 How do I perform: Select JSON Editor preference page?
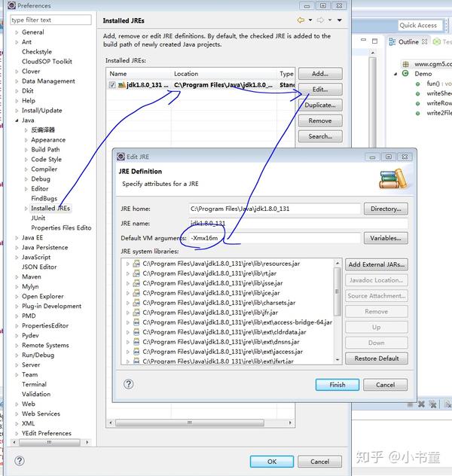point(39,267)
